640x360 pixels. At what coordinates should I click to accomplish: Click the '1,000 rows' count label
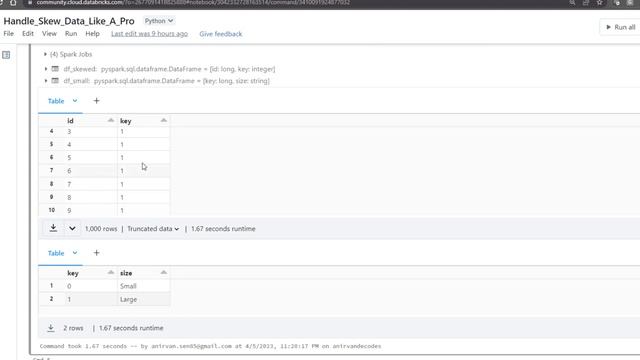101,229
